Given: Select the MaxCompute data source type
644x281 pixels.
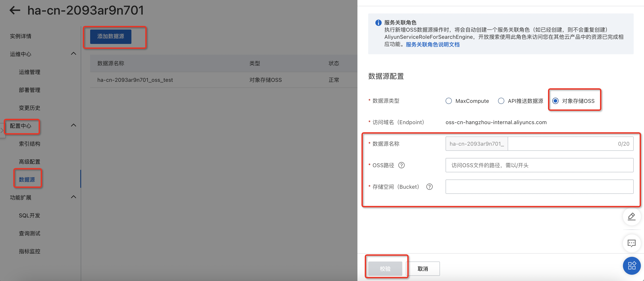Looking at the screenshot, I should click(x=449, y=101).
